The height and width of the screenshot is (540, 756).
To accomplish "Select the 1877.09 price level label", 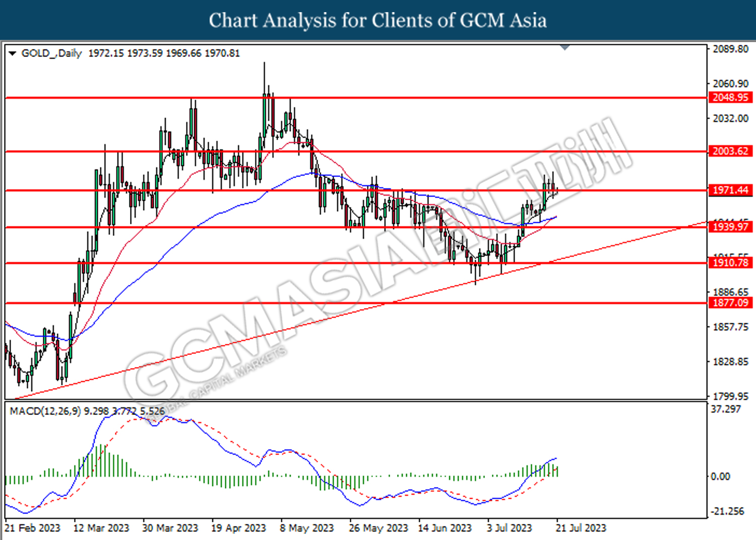I will point(730,303).
